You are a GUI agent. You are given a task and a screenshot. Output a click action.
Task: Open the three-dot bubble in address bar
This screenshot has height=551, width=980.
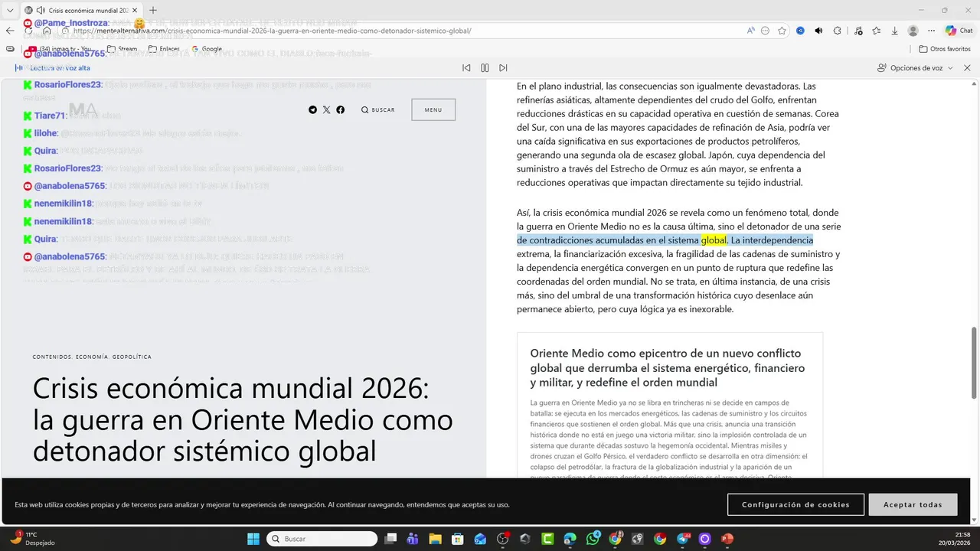(766, 31)
